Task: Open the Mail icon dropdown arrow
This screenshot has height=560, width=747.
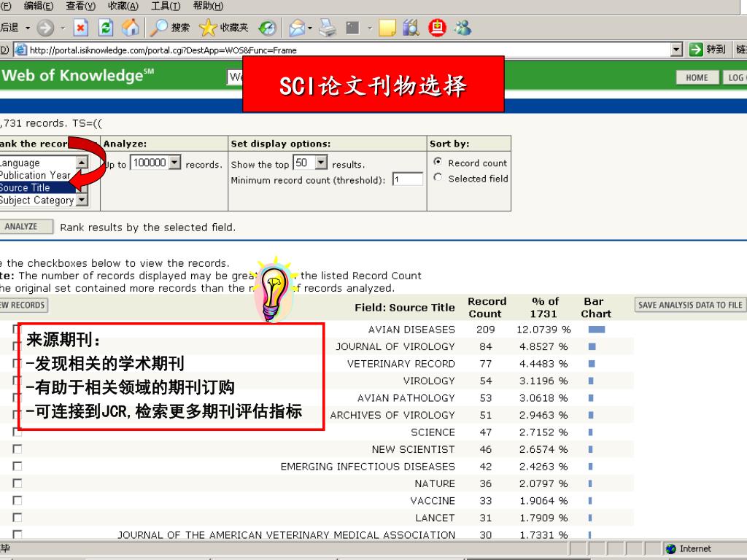Action: (x=310, y=28)
